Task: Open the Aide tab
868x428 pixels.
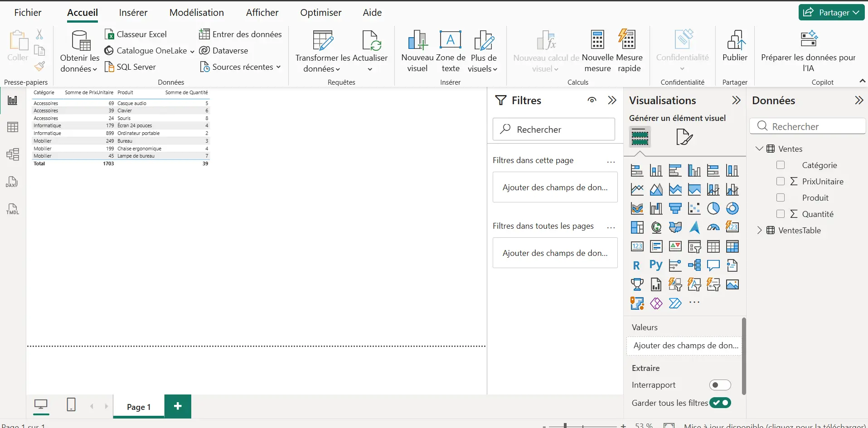Action: (372, 13)
